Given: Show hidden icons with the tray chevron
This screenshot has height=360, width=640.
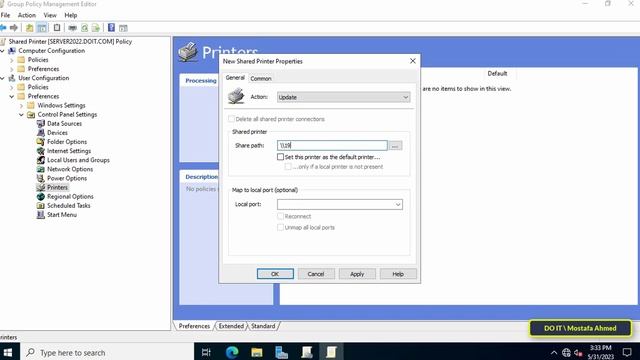Looking at the screenshot, I should [554, 352].
